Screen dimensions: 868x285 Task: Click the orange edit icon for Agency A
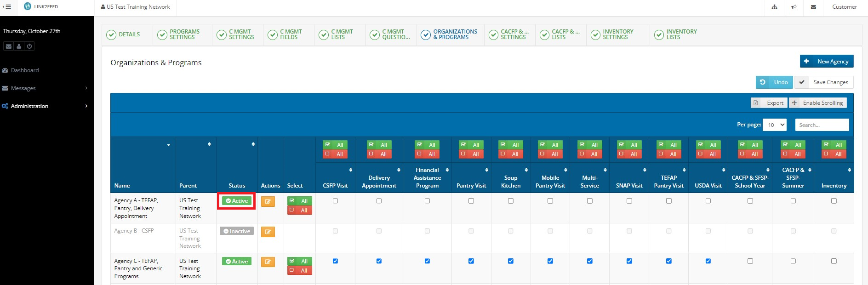point(268,201)
